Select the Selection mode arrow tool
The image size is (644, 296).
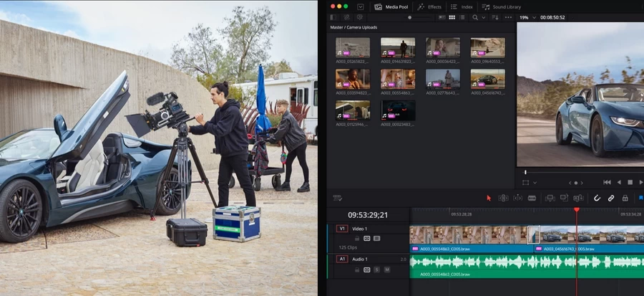489,198
